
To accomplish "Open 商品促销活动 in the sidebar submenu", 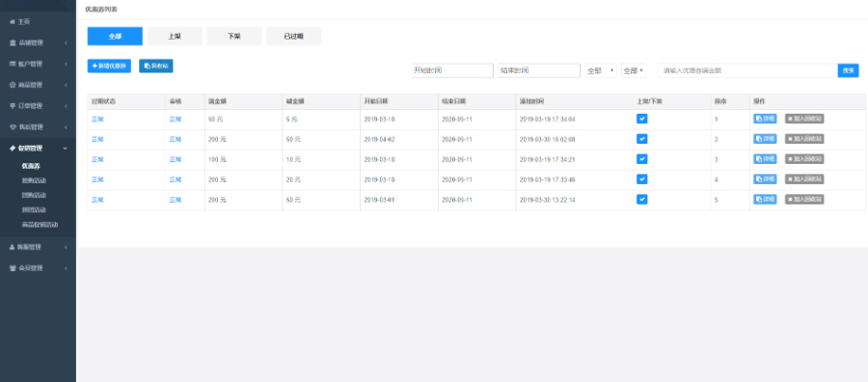I will coord(40,225).
